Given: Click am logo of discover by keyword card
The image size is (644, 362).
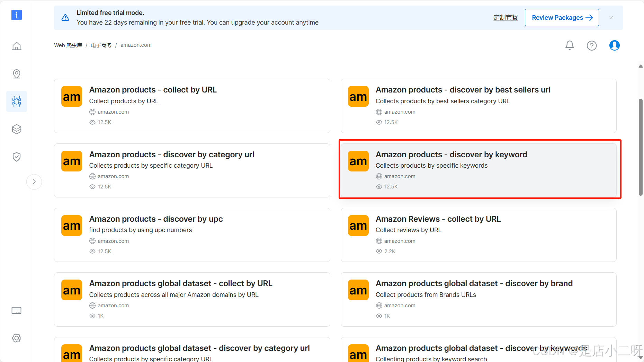Looking at the screenshot, I should click(x=358, y=161).
